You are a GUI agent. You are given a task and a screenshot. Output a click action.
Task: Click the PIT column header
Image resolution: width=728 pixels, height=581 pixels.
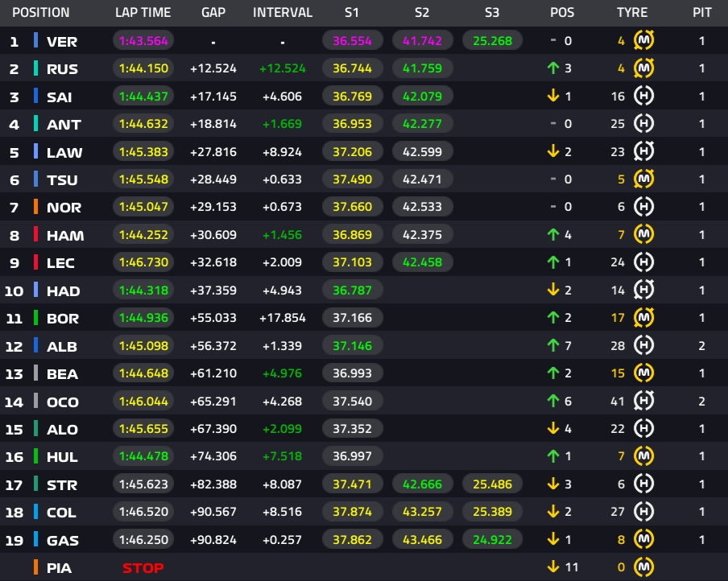702,13
